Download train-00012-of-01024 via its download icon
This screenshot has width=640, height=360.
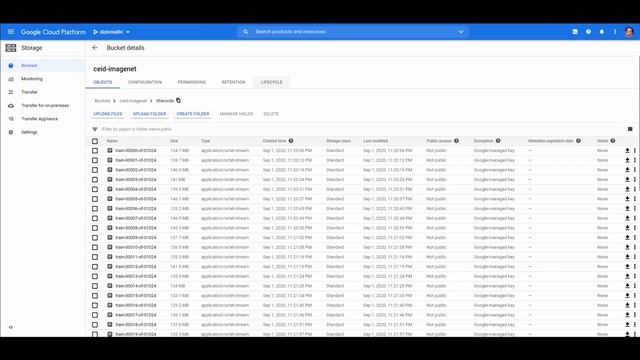(x=627, y=267)
